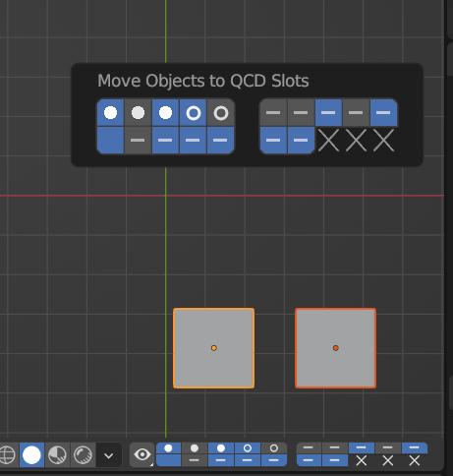The width and height of the screenshot is (453, 476).
Task: Pick blue dashed slot 14 in popup
Action: pyautogui.click(x=193, y=140)
